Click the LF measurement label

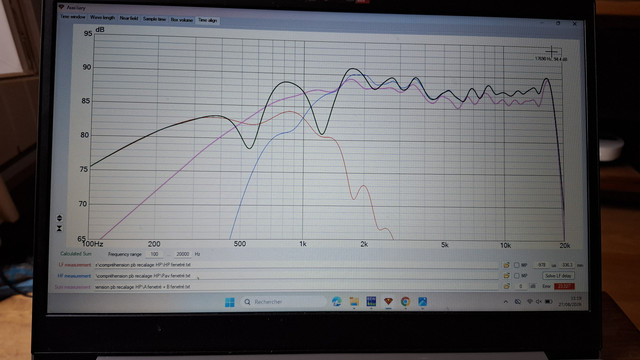click(x=75, y=265)
